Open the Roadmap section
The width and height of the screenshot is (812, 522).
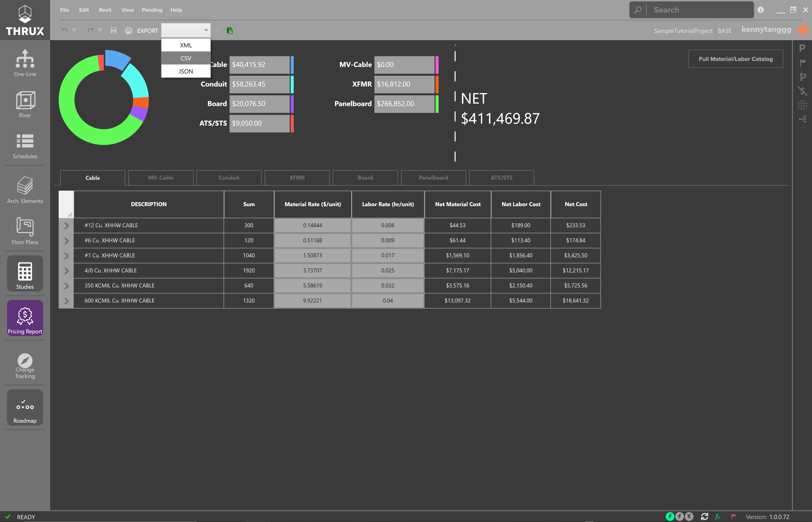(25, 407)
